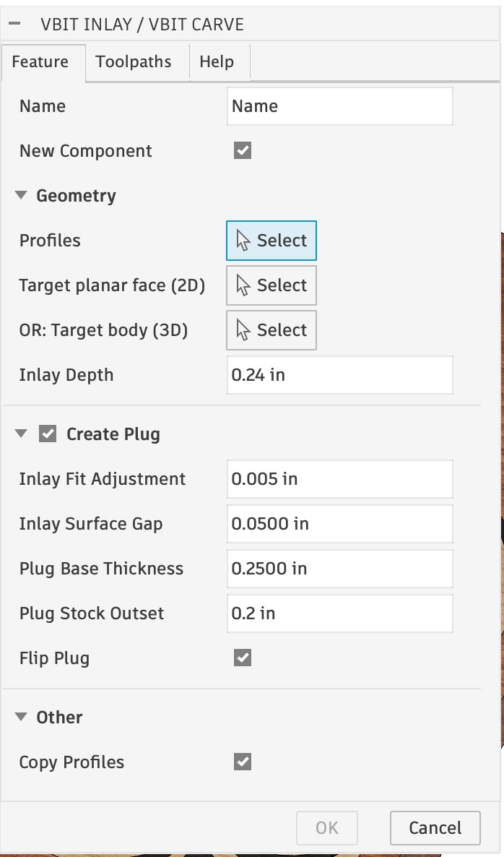Toggle the Flip Plug checkbox
The width and height of the screenshot is (504, 857).
(243, 658)
